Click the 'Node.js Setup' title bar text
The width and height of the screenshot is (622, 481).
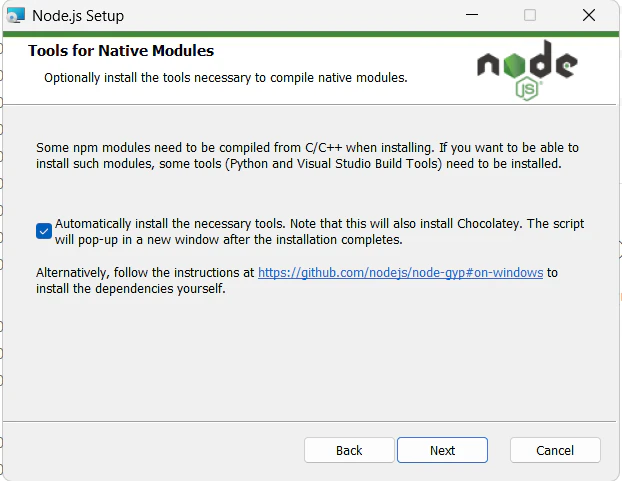point(78,16)
